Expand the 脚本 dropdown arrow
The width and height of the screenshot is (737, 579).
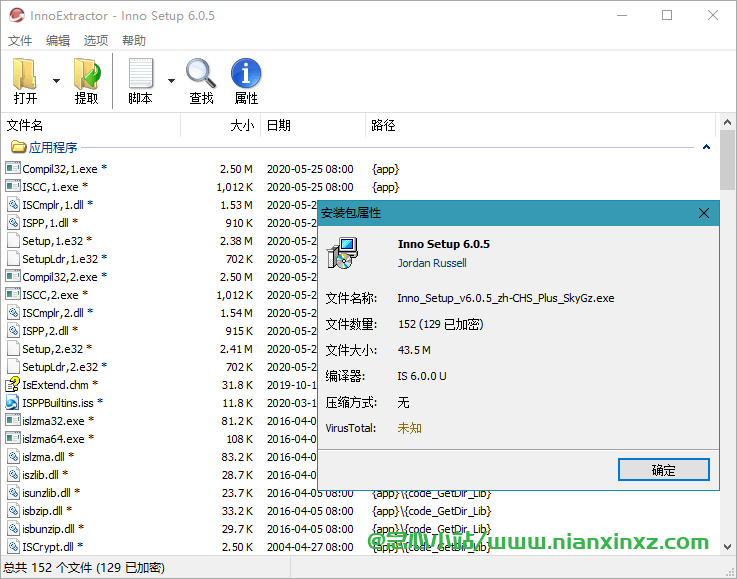tap(172, 81)
